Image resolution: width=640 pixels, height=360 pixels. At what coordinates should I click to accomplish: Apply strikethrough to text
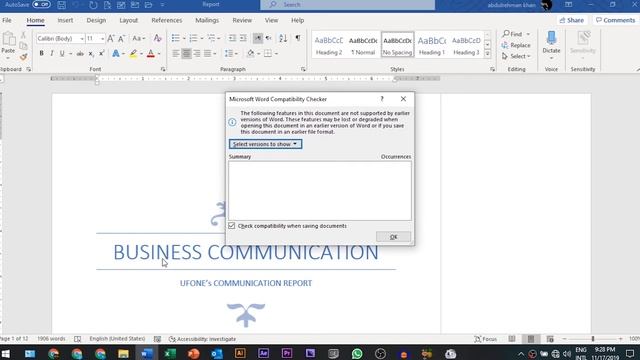coord(80,53)
